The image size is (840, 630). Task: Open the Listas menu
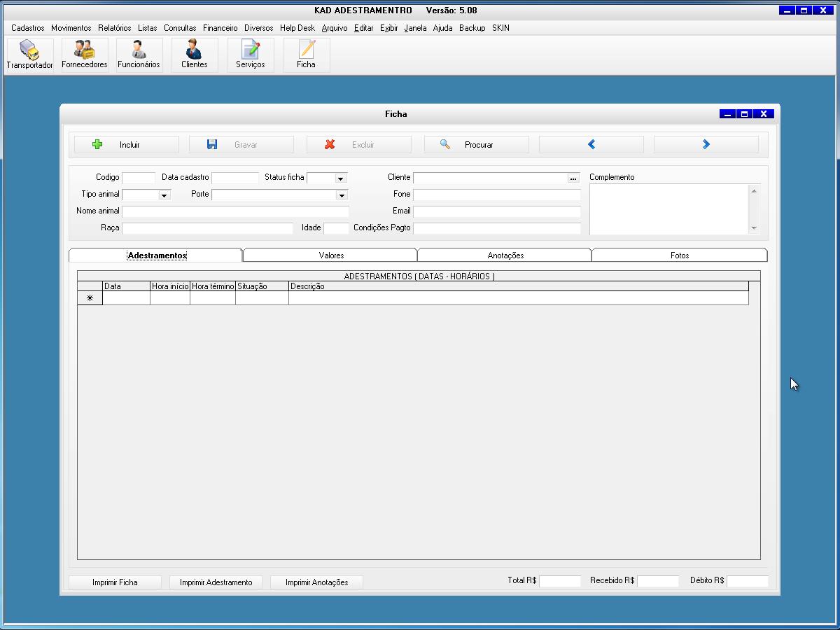click(148, 28)
